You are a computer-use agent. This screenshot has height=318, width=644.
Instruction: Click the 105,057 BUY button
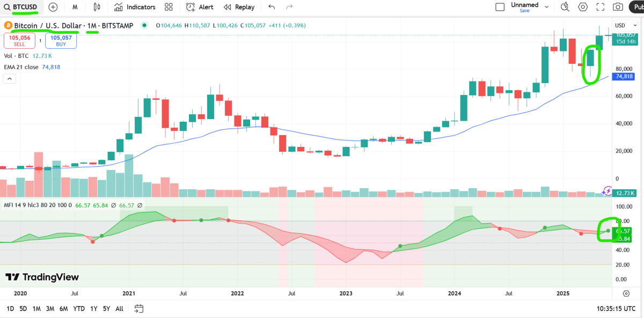61,41
